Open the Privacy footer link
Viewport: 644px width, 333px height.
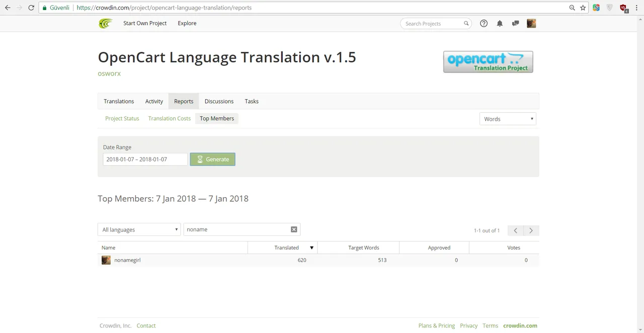(x=468, y=325)
